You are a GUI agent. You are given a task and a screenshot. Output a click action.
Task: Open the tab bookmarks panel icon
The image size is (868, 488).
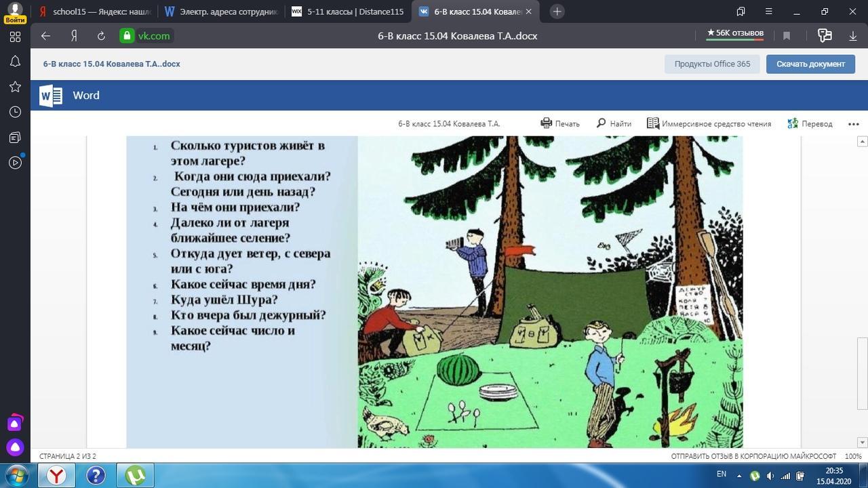click(741, 12)
